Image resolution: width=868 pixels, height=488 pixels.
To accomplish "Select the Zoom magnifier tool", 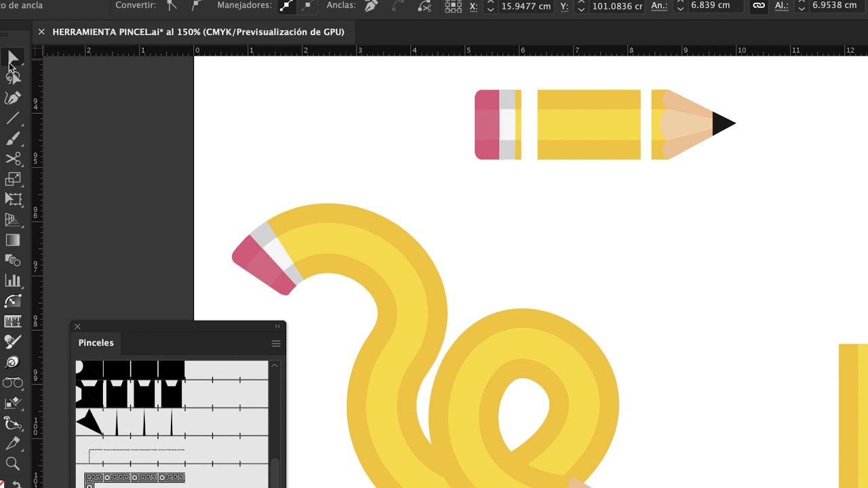I will coord(12,464).
